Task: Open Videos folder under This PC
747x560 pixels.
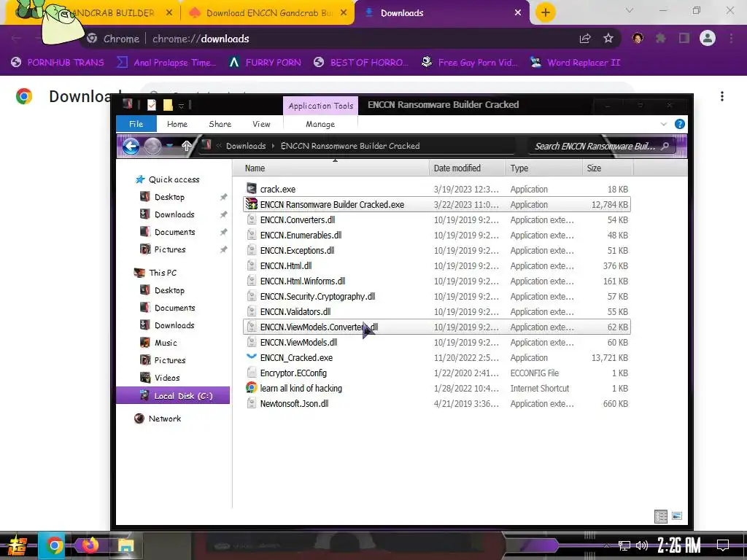Action: pyautogui.click(x=167, y=378)
